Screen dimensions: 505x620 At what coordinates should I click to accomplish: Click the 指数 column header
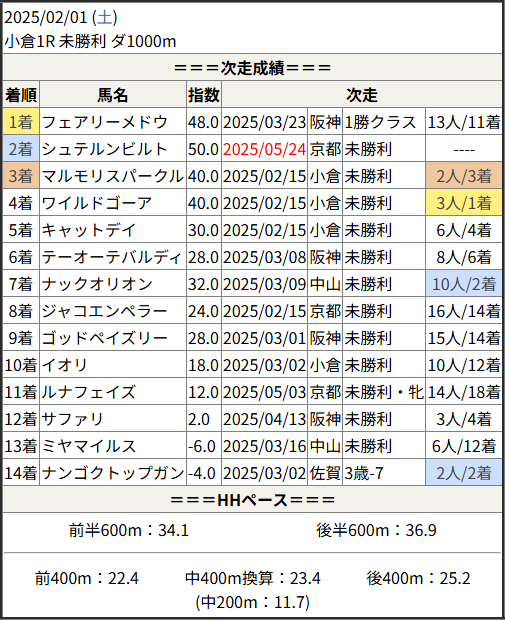coord(204,95)
